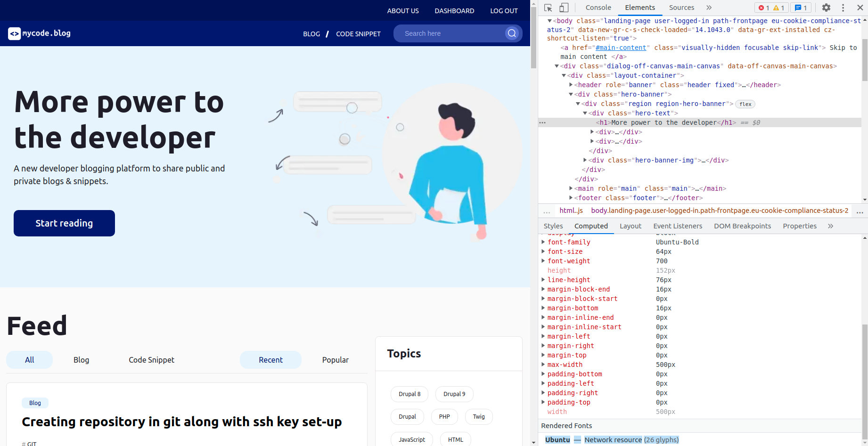Open the Dashboard link
This screenshot has height=446, width=868.
(x=454, y=11)
